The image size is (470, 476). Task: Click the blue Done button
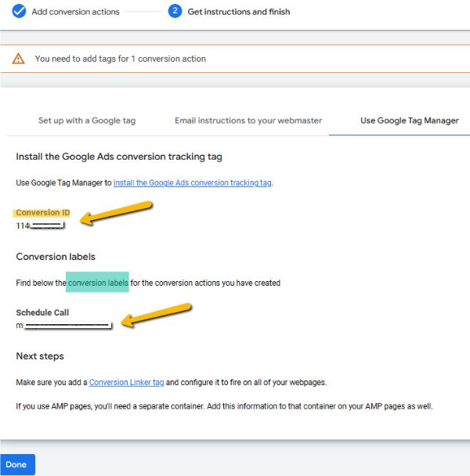coord(17,464)
